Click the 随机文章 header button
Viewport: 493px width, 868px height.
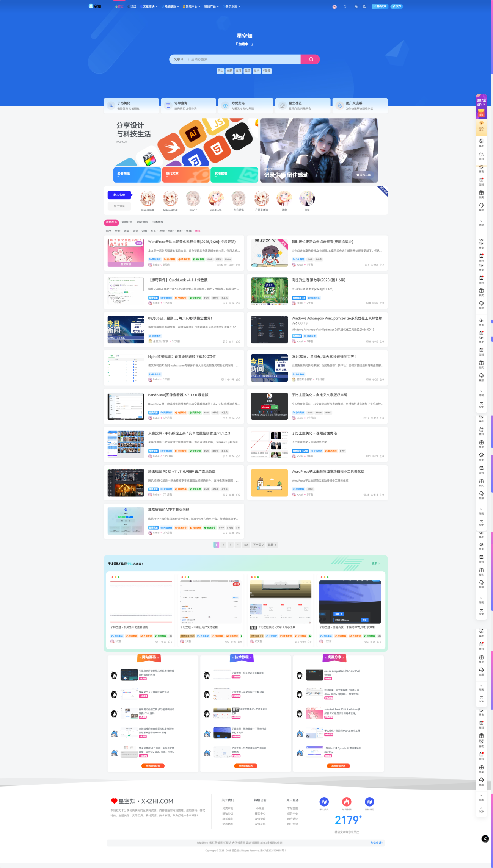point(380,6)
